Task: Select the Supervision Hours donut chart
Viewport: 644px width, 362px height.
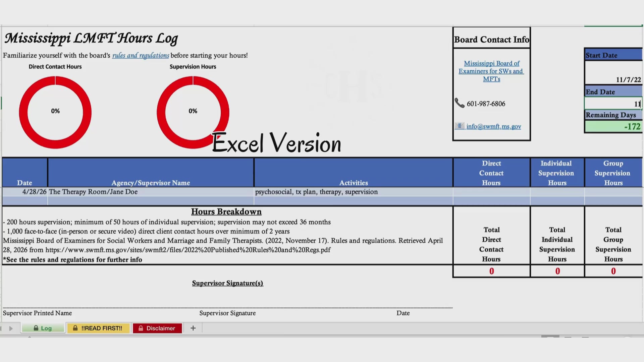Action: [193, 112]
